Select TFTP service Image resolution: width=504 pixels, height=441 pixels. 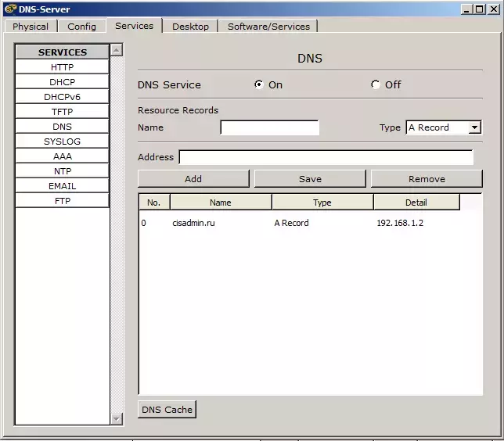tap(63, 112)
